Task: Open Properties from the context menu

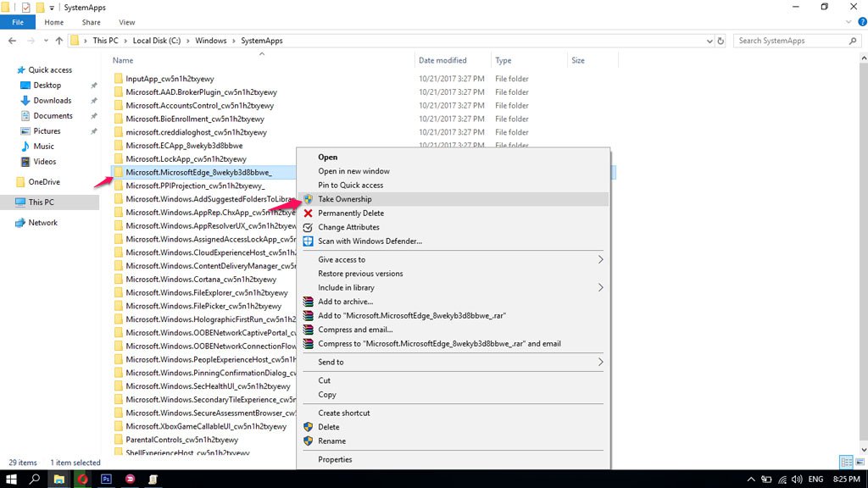Action: 335,460
